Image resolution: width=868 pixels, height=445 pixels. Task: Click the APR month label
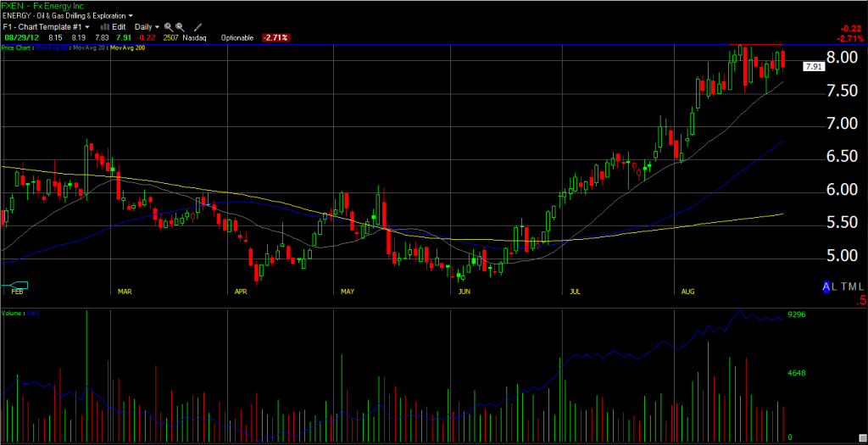(241, 291)
